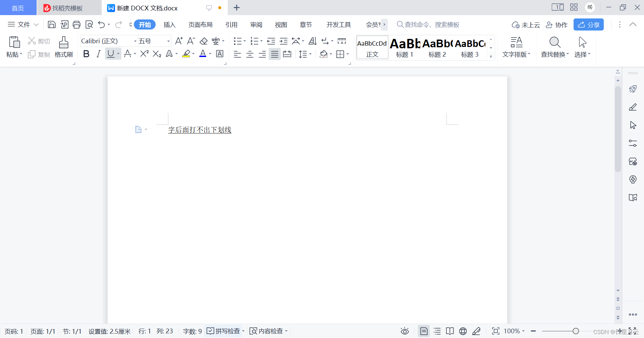Click the Paste clipboard icon
644x338 pixels.
14,42
